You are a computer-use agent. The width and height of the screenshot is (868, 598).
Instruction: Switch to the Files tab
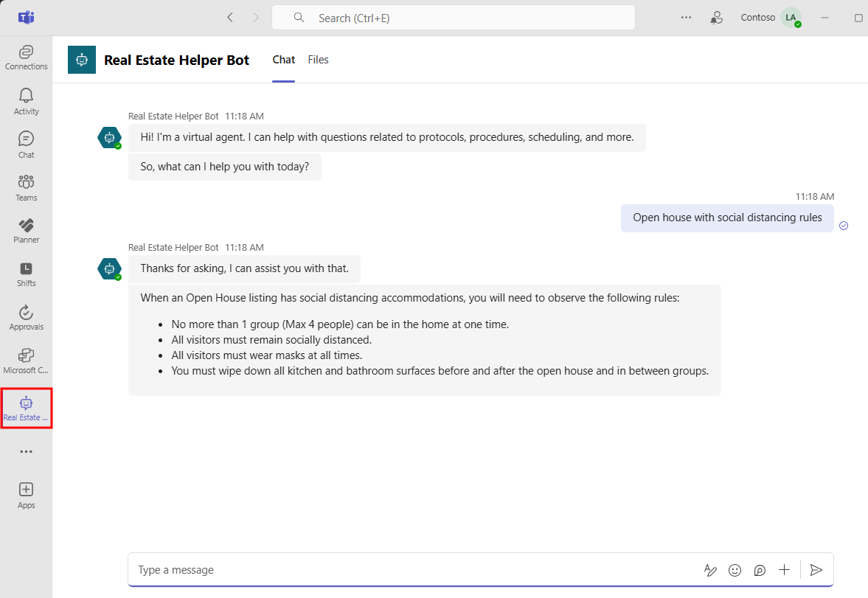(x=318, y=60)
